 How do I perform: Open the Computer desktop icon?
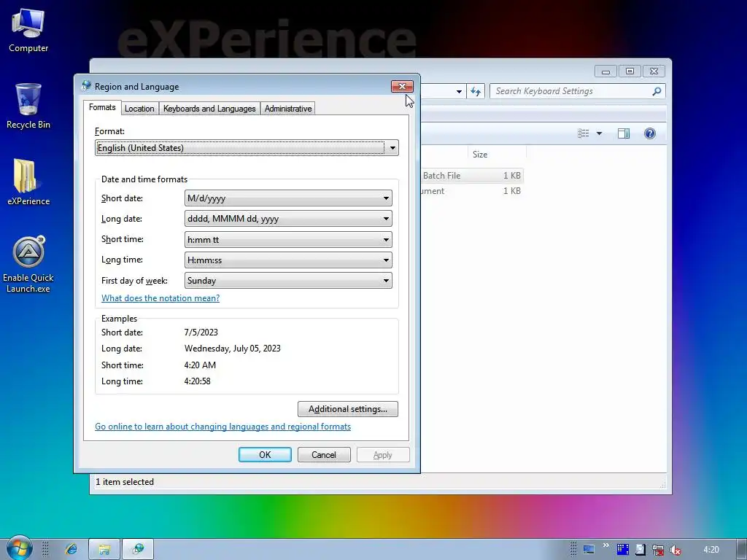(28, 31)
